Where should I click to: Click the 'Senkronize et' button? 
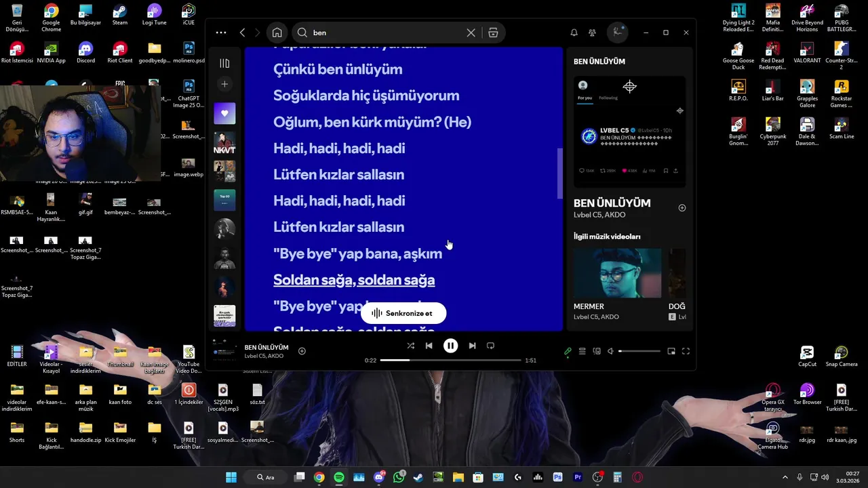[x=403, y=313]
